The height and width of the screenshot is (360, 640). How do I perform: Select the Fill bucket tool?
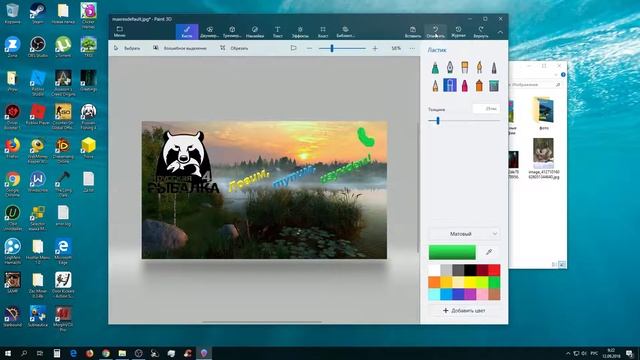click(x=494, y=85)
